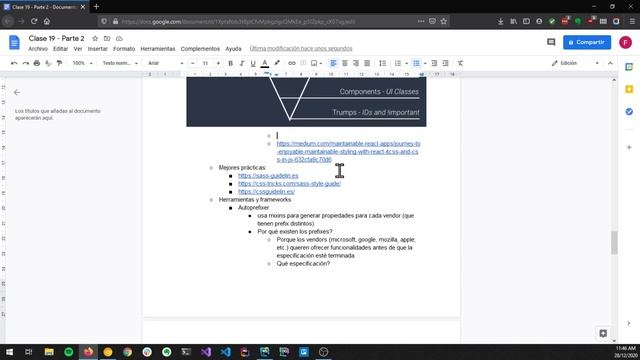Open the Editar menu
Viewport: 640px width, 360px height.
(60, 49)
